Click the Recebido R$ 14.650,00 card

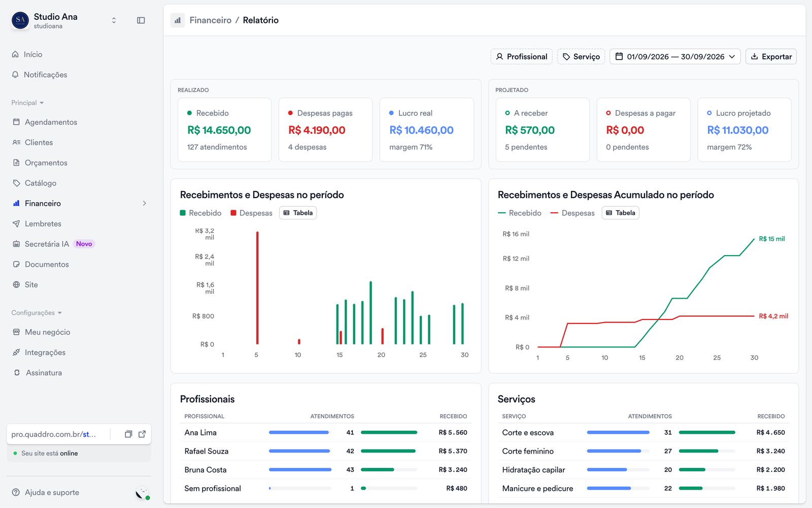(225, 130)
